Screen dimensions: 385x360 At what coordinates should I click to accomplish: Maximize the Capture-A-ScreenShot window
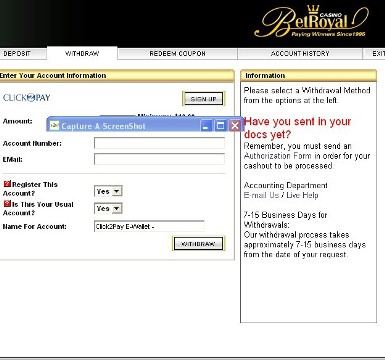pos(220,126)
